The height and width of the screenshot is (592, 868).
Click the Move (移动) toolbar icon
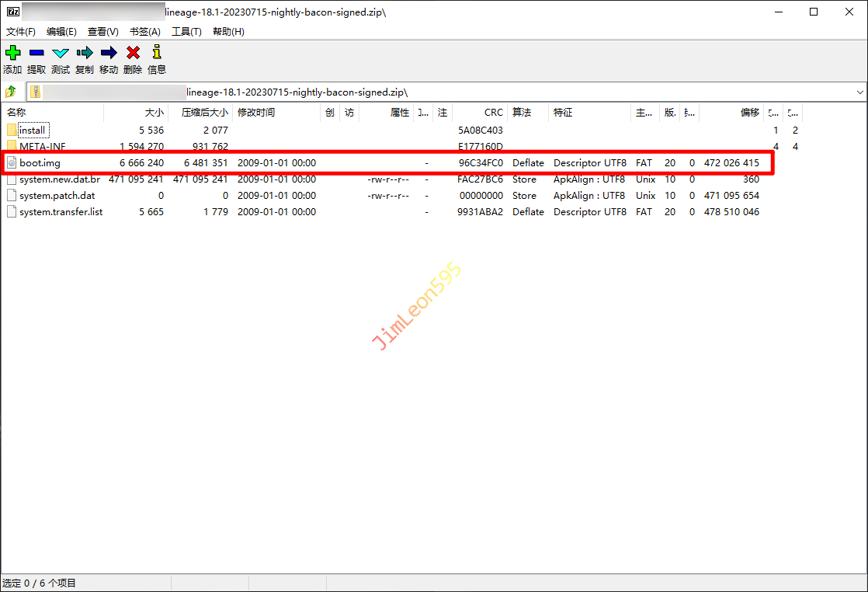pos(109,53)
